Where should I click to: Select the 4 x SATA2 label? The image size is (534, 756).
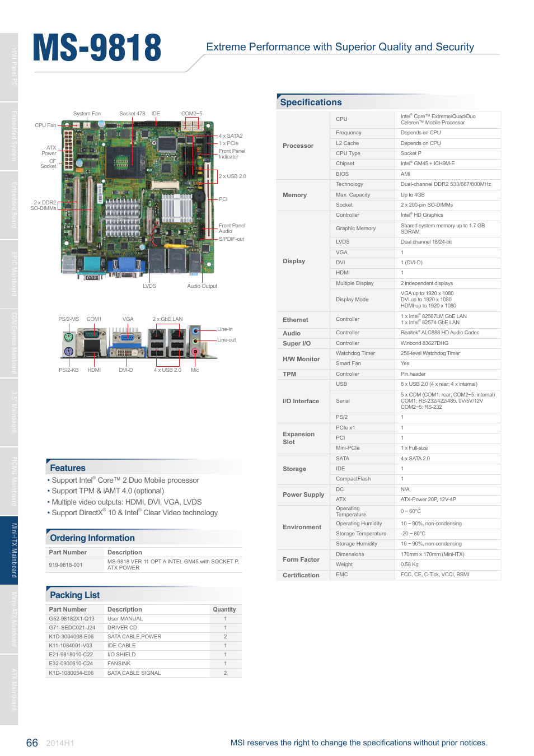[231, 136]
